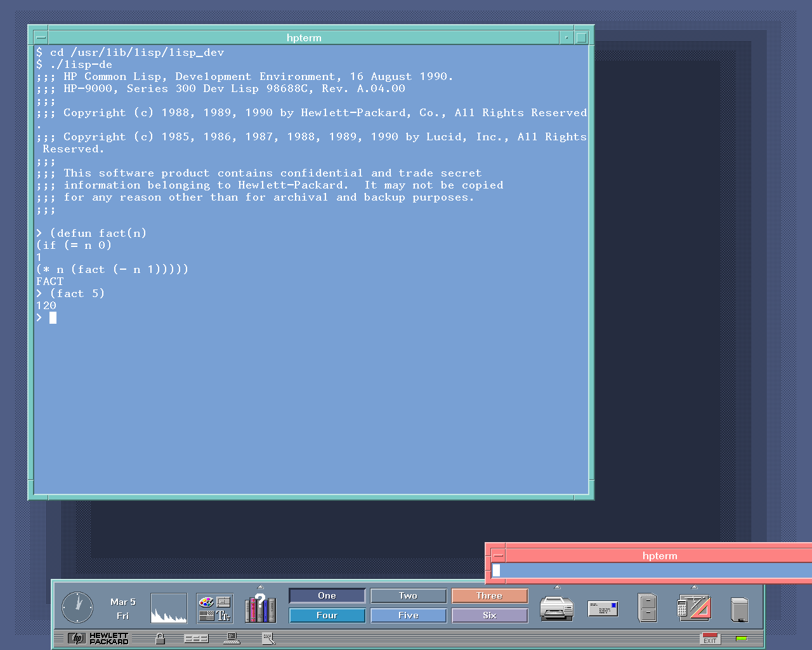The image size is (812, 650).
Task: Open the console terminal icon next to the keyboard
Action: tap(232, 639)
